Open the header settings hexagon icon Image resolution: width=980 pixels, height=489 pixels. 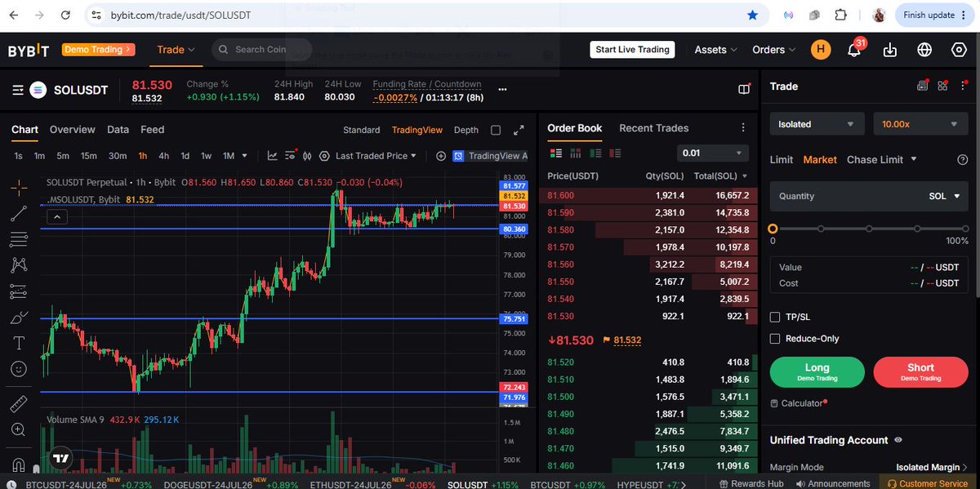tap(959, 50)
